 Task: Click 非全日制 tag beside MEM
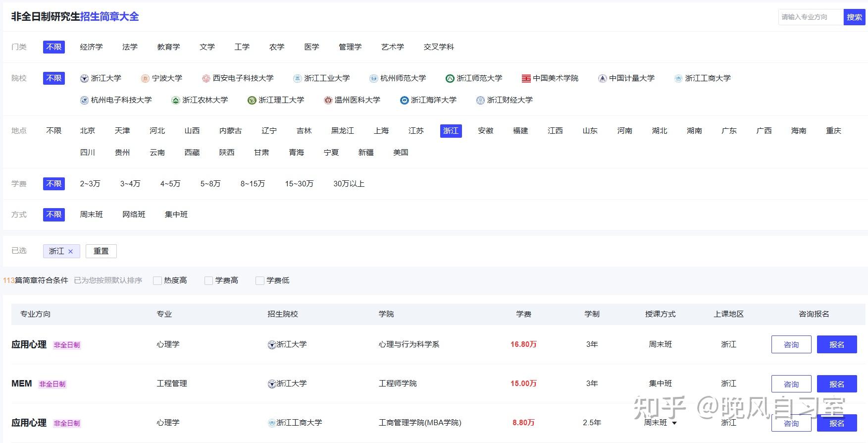52,384
